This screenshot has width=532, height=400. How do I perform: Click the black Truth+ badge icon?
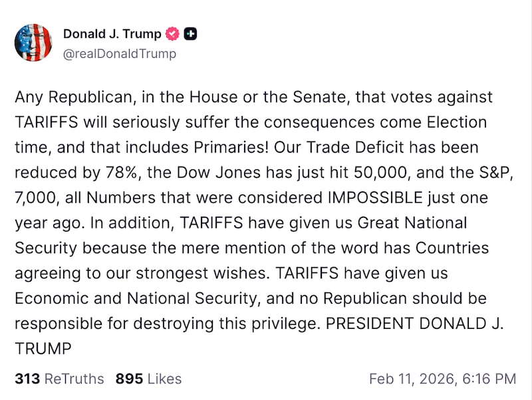[190, 33]
